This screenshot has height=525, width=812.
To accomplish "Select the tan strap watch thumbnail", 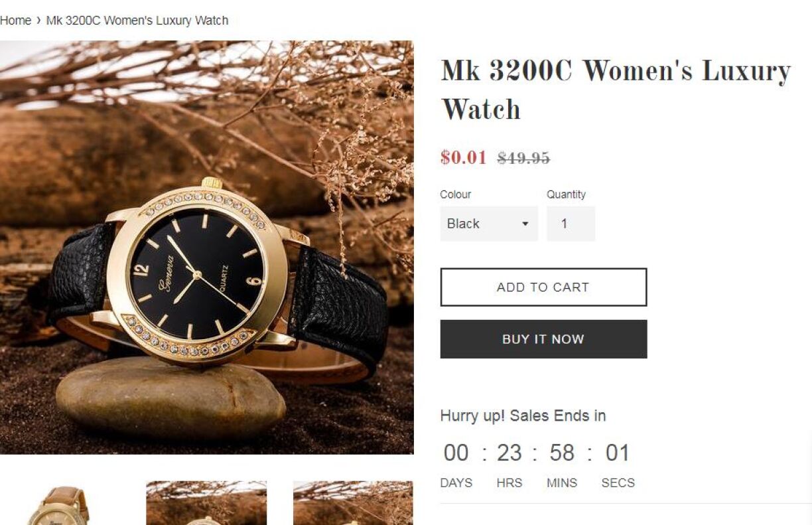I will pos(60,503).
